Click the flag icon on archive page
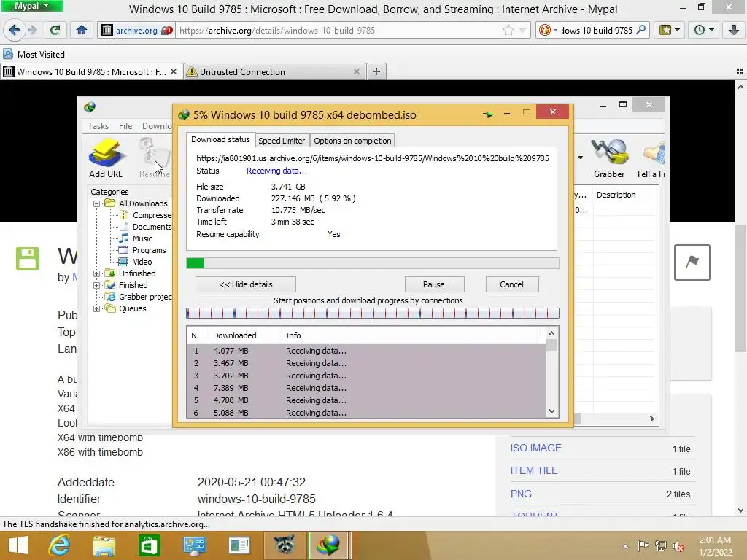Image resolution: width=747 pixels, height=560 pixels. click(x=692, y=262)
